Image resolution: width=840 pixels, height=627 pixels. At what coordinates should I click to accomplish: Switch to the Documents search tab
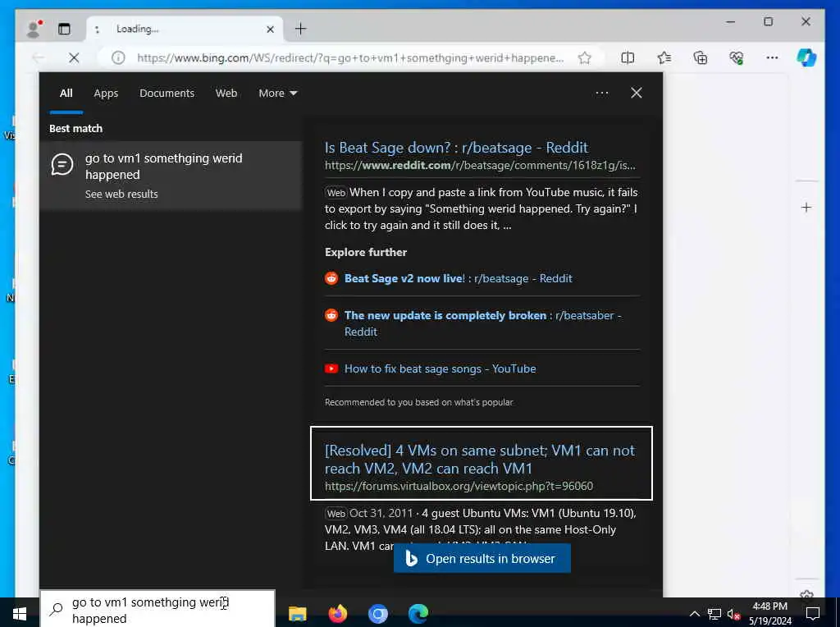(x=167, y=94)
